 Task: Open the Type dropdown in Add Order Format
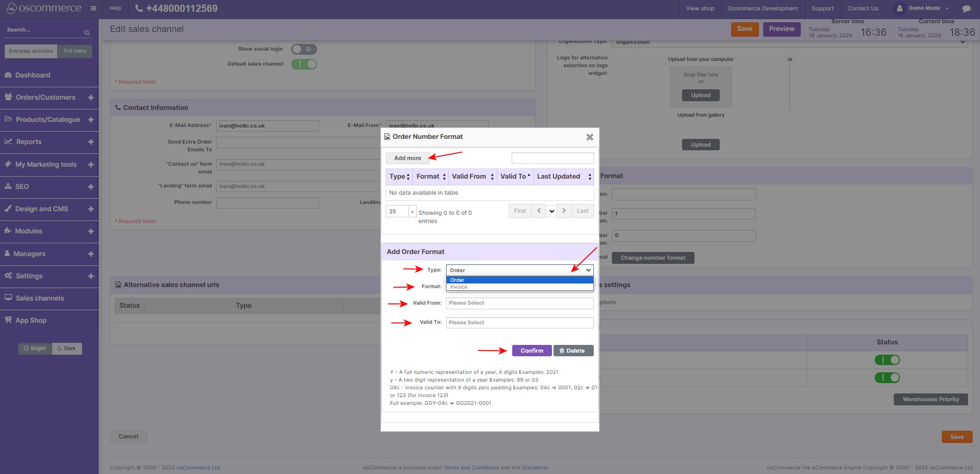519,271
